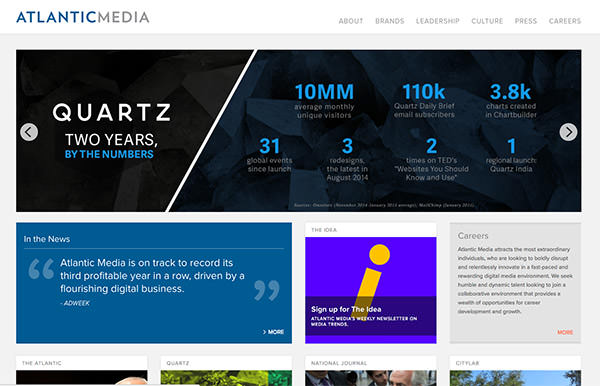The width and height of the screenshot is (600, 386).
Task: Click The Idea card label
Action: pyautogui.click(x=324, y=230)
